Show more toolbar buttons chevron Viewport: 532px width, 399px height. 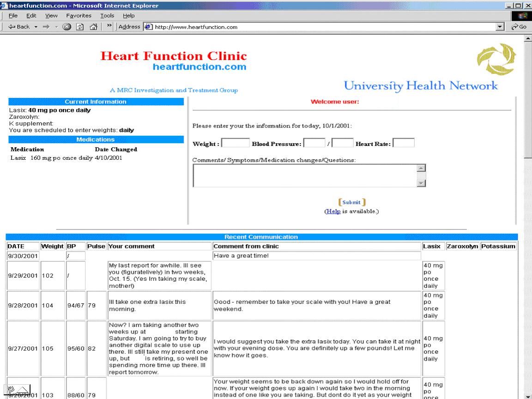(110, 27)
